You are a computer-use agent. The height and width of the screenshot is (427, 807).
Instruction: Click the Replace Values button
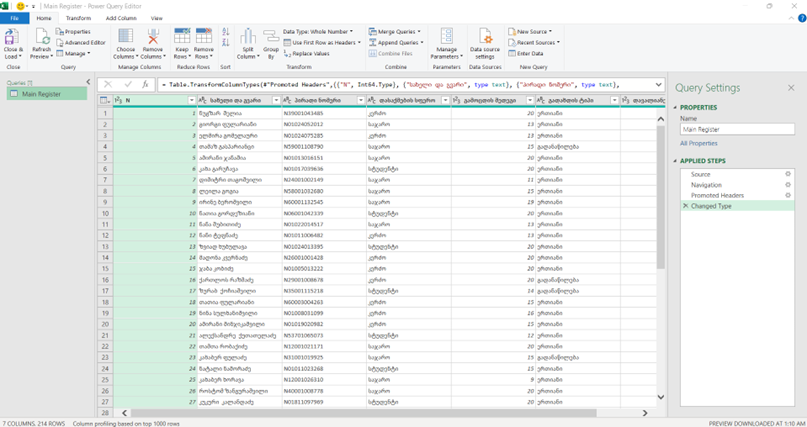coord(312,54)
